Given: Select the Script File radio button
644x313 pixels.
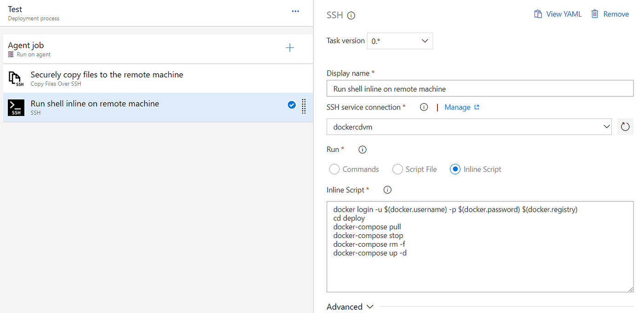Looking at the screenshot, I should [397, 169].
